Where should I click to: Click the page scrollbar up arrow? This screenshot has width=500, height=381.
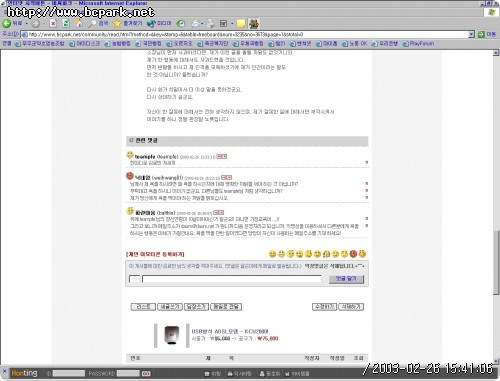click(x=496, y=53)
